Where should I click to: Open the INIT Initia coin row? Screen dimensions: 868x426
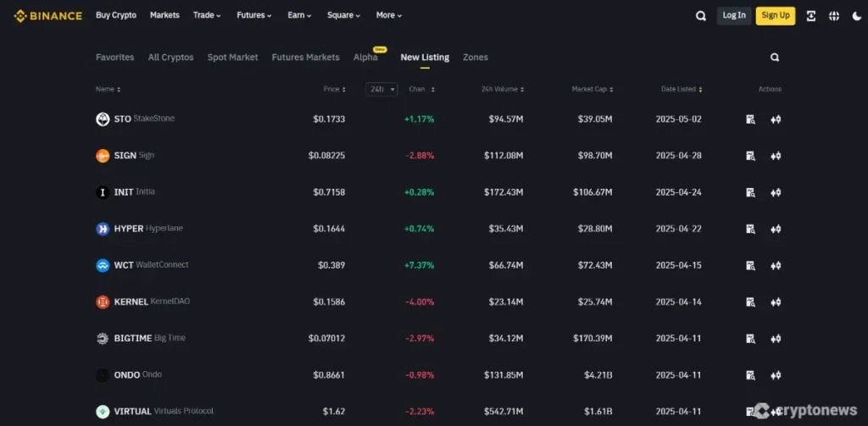coord(135,192)
